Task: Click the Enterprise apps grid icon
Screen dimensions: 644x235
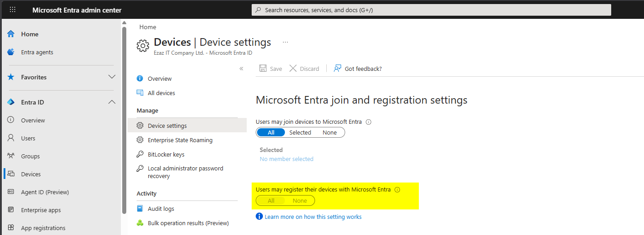Action: [11, 210]
